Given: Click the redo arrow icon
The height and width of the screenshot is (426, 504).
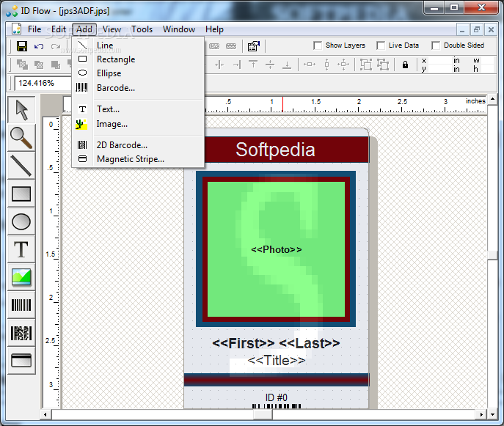Looking at the screenshot, I should [x=56, y=46].
